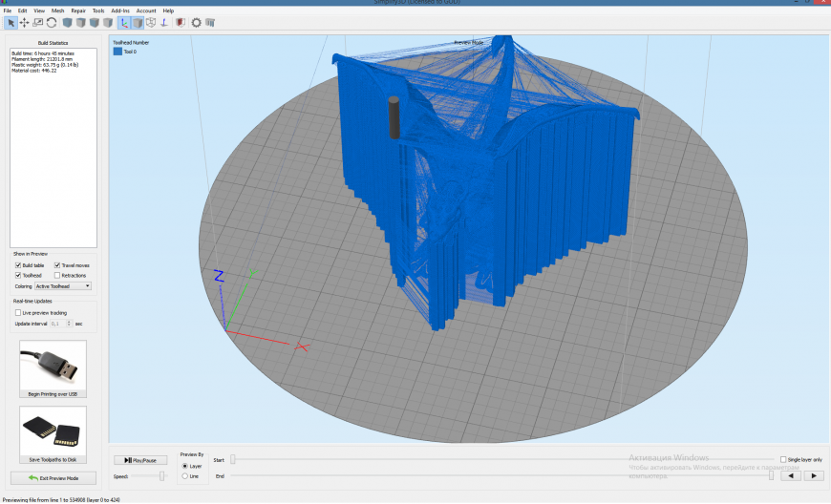Click Save Toolpaths to Disk button
831x504 pixels.
point(53,433)
